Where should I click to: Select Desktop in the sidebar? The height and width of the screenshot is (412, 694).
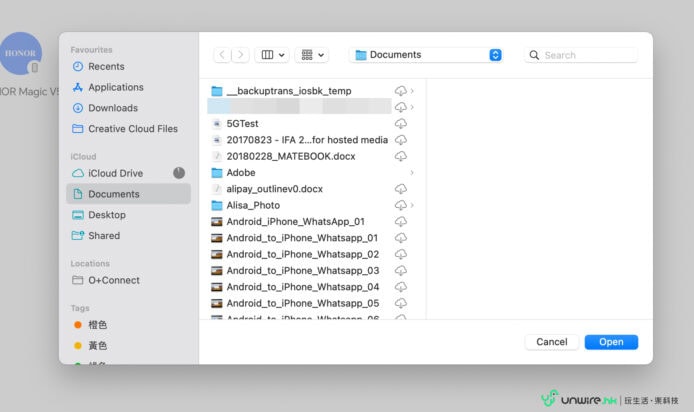tap(106, 215)
